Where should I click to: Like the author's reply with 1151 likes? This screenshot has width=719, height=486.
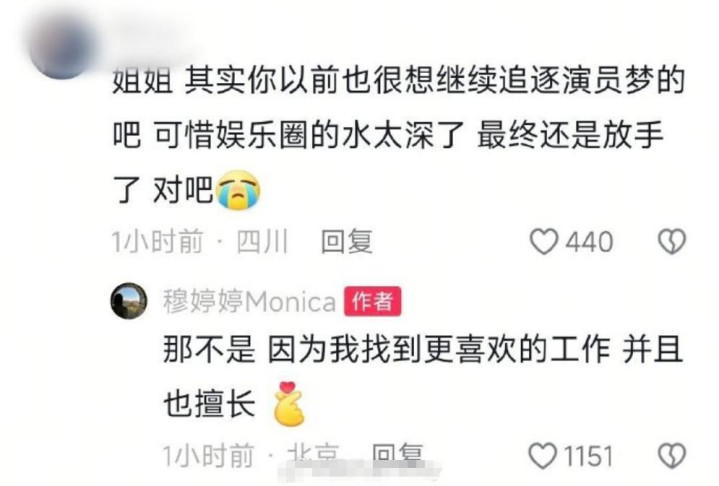pyautogui.click(x=542, y=456)
